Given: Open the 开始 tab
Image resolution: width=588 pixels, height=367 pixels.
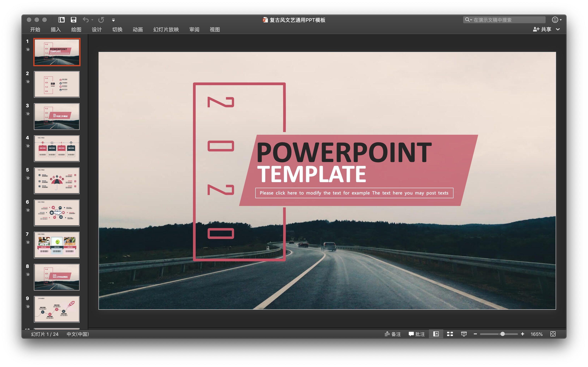Looking at the screenshot, I should (x=35, y=29).
